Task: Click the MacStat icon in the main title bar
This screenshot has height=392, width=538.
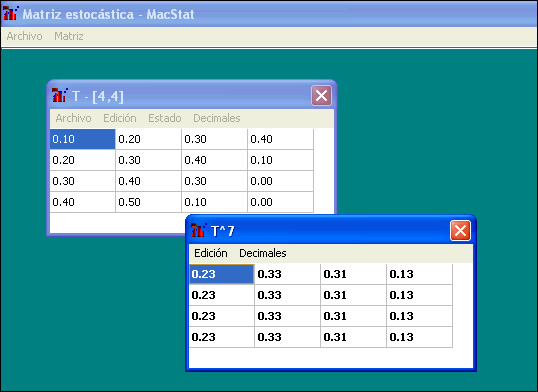Action: click(11, 13)
